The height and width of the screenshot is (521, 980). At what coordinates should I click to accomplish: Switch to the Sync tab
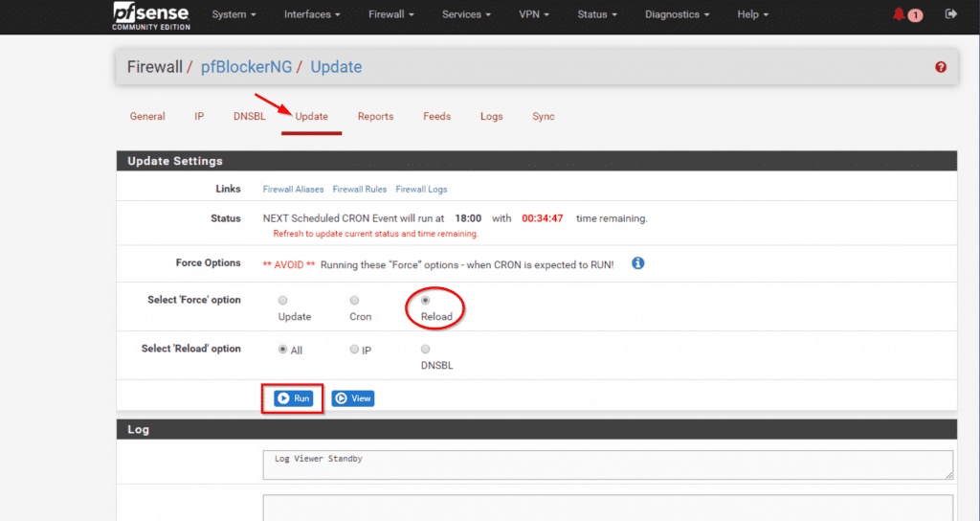[x=544, y=116]
